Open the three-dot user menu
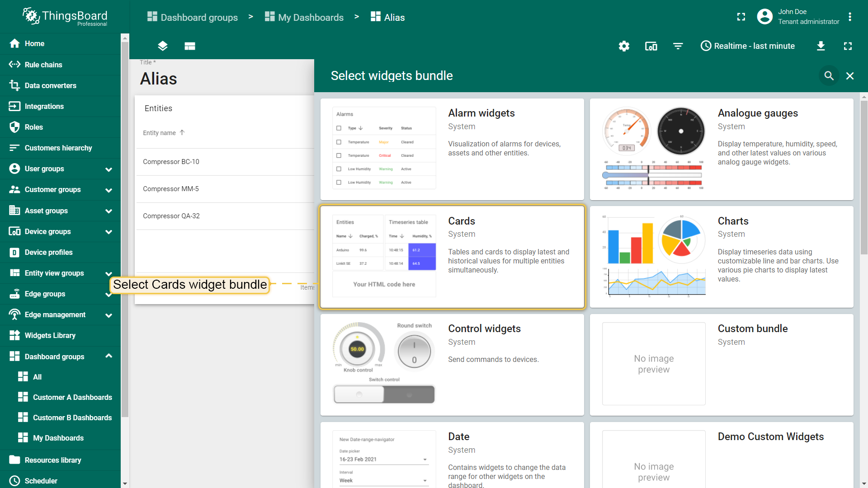The width and height of the screenshot is (868, 488). tap(850, 17)
